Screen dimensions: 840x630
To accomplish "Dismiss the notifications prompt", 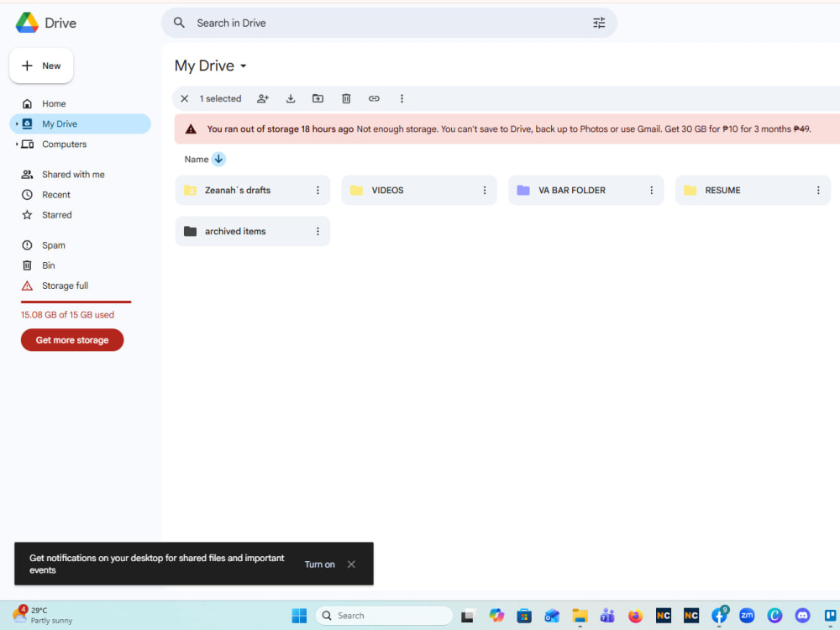I will 351,564.
